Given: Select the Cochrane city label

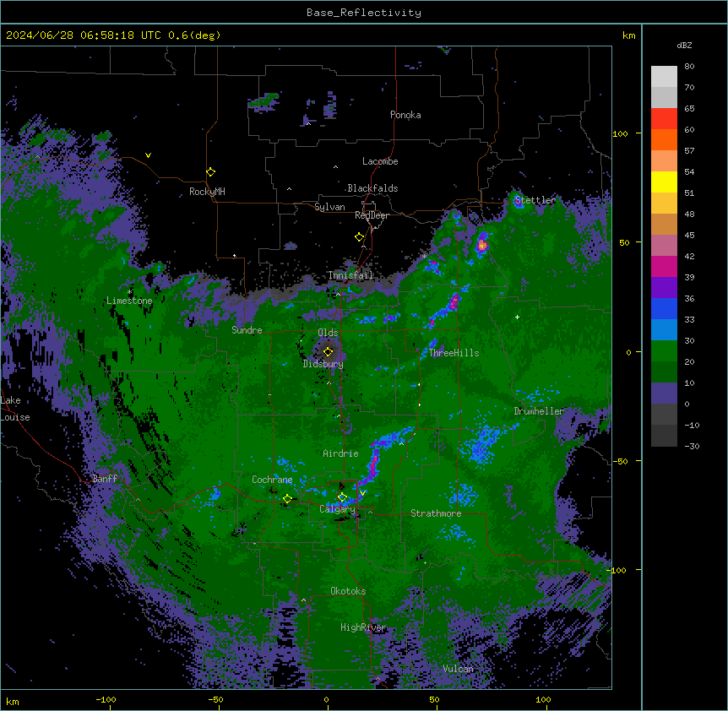Looking at the screenshot, I should coord(272,480).
